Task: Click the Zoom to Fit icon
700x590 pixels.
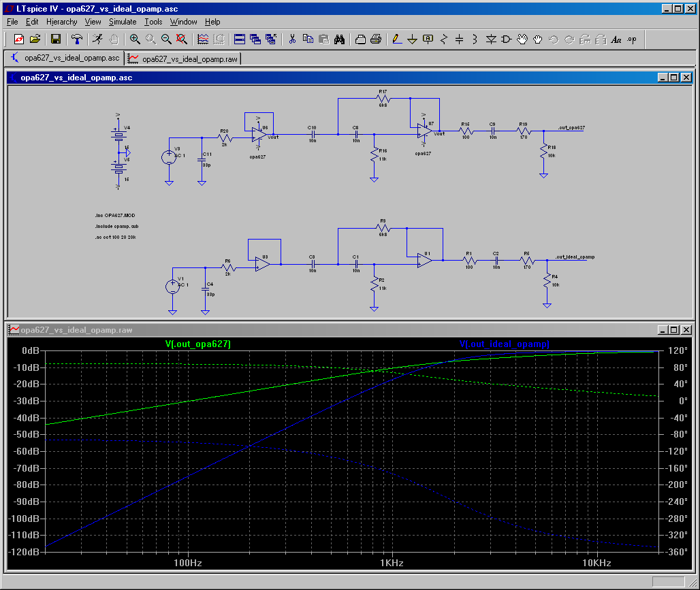Action: tap(182, 39)
